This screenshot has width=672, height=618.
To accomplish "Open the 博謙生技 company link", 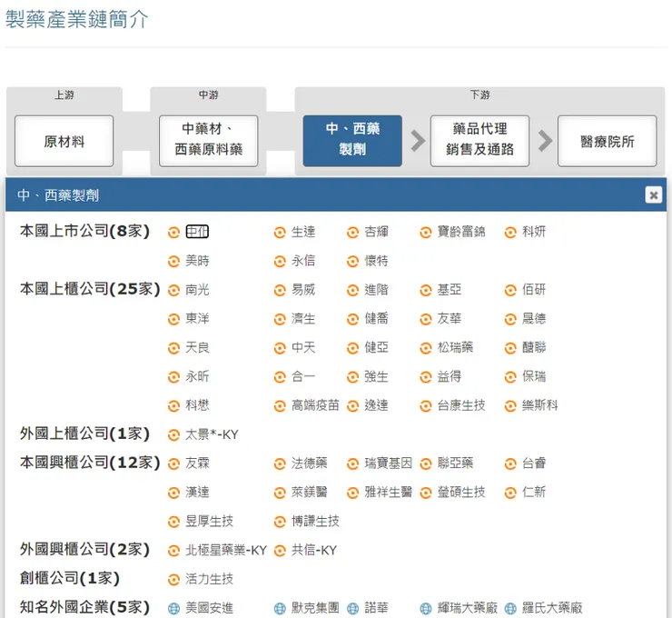I will pyautogui.click(x=315, y=521).
